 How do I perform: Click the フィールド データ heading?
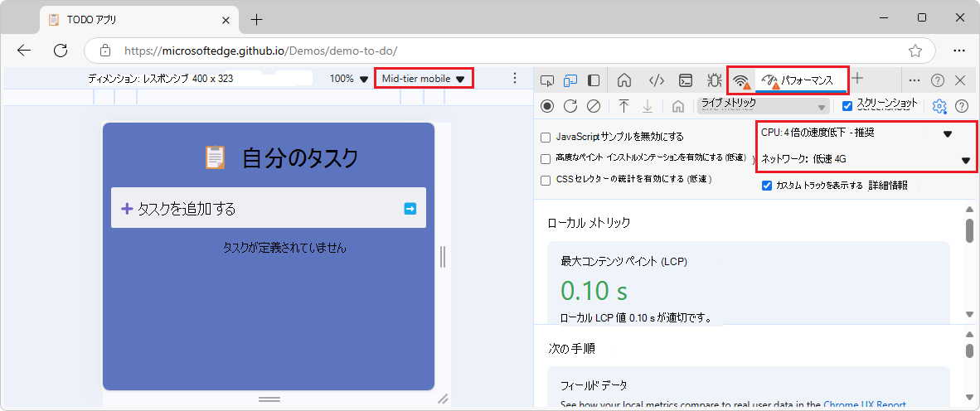pyautogui.click(x=593, y=384)
